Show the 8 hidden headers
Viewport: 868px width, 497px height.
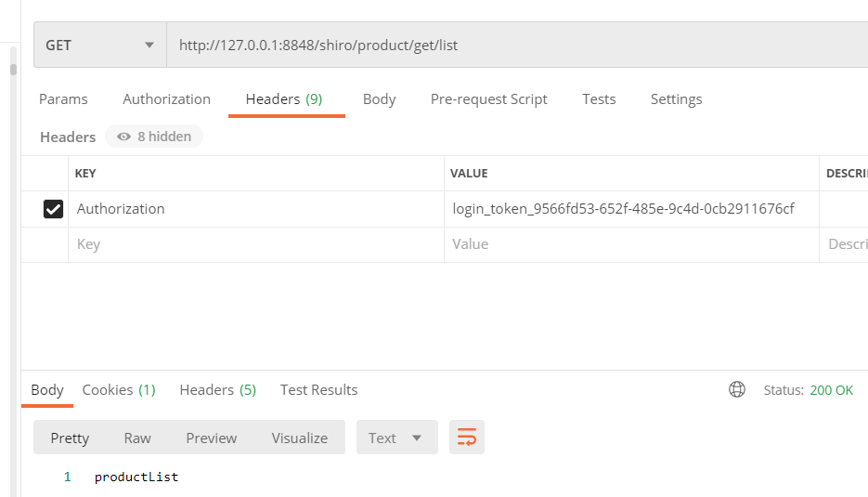(x=154, y=137)
